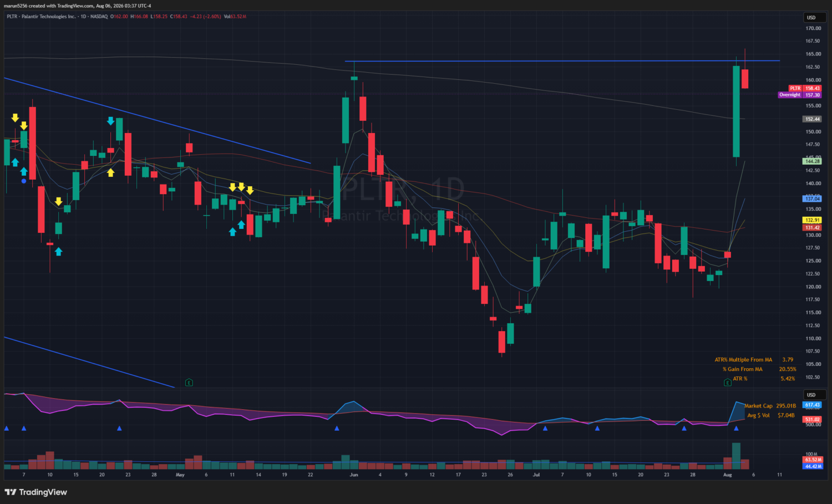Click the yellow 132.91 price label

pyautogui.click(x=813, y=220)
